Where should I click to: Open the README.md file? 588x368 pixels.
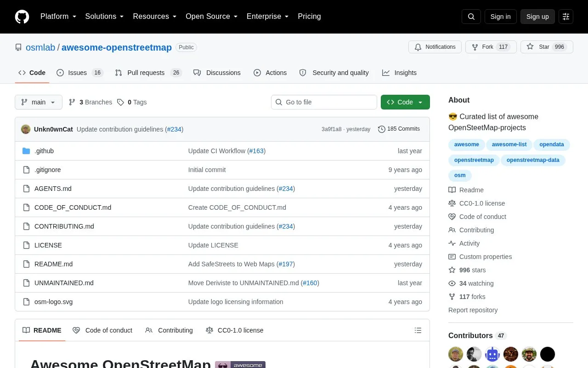click(x=53, y=264)
